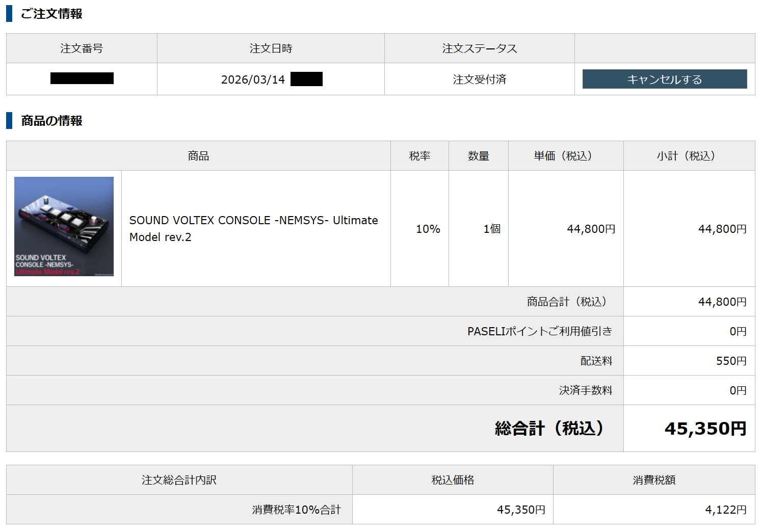Viewport: 762px width, 532px height.
Task: Click the 注文番号 column header
Action: 82,48
